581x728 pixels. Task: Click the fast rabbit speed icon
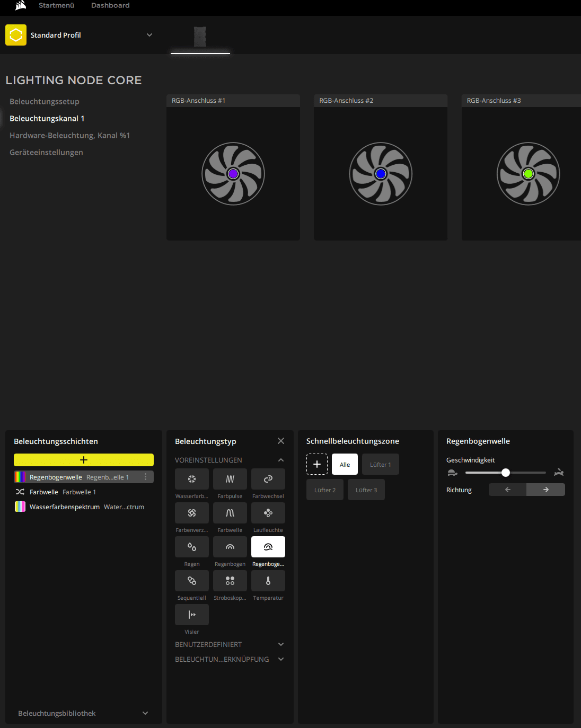(x=559, y=473)
